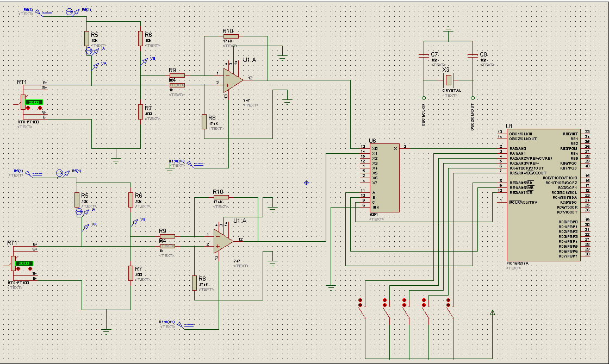Select the lower circuit's RT1 RTD-PT100 sensor
Image resolution: width=609 pixels, height=364 pixels.
click(14, 263)
